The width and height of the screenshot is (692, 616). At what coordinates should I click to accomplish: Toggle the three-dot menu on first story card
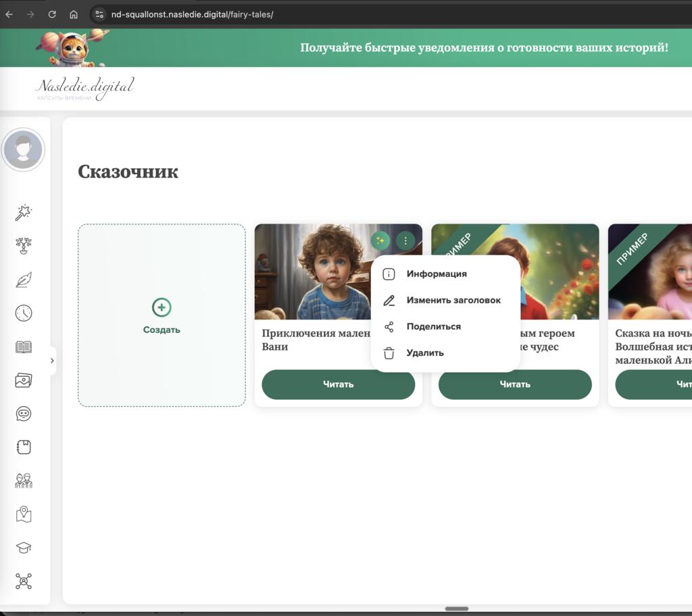405,240
